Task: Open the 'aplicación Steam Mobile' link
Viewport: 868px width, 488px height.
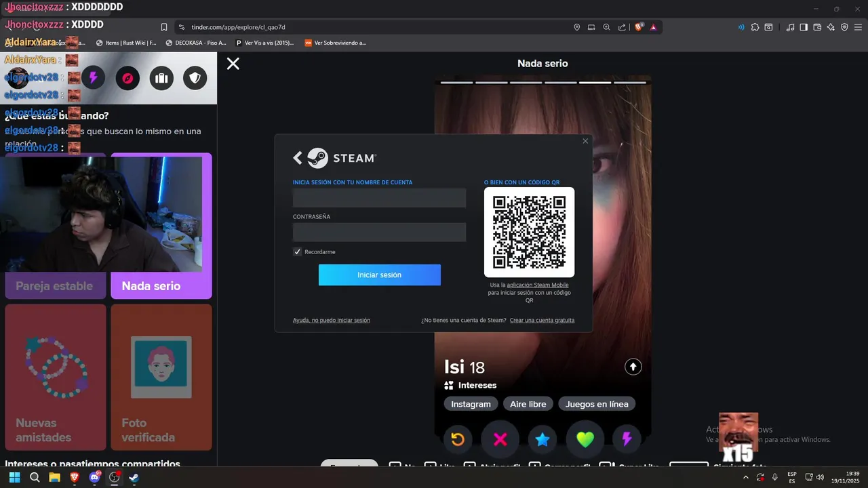Action: coord(538,285)
